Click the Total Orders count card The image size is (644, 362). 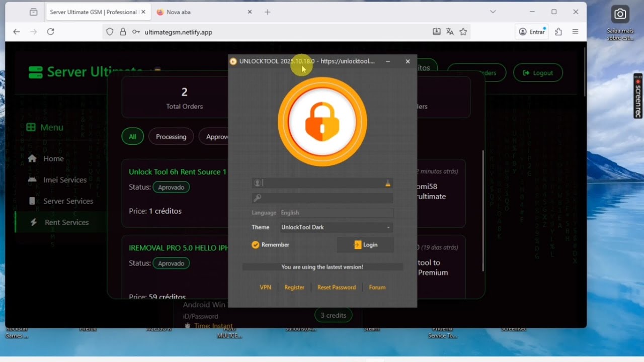(x=185, y=98)
